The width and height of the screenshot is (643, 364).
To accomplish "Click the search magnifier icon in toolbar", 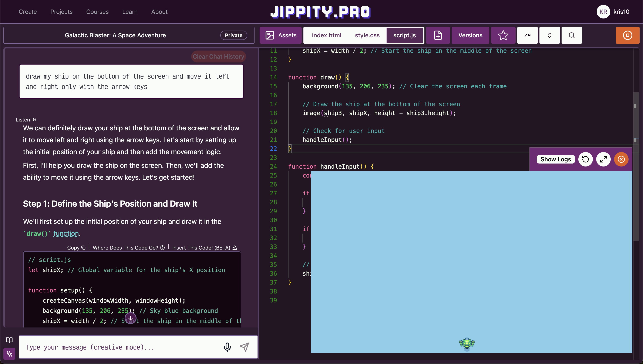I will coord(571,35).
